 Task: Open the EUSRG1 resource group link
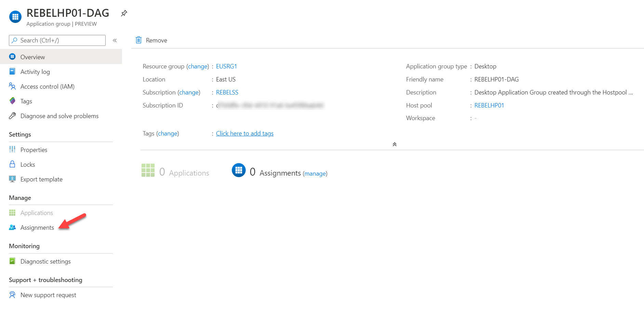click(227, 66)
